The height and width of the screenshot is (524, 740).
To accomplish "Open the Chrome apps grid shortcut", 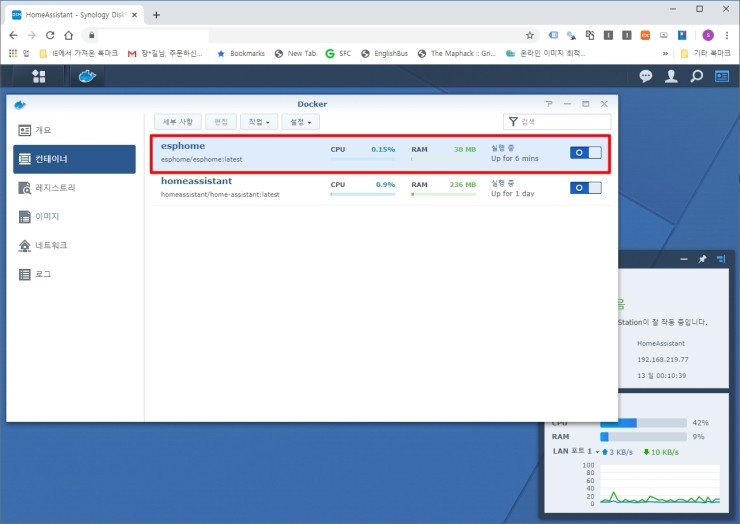I will [13, 53].
